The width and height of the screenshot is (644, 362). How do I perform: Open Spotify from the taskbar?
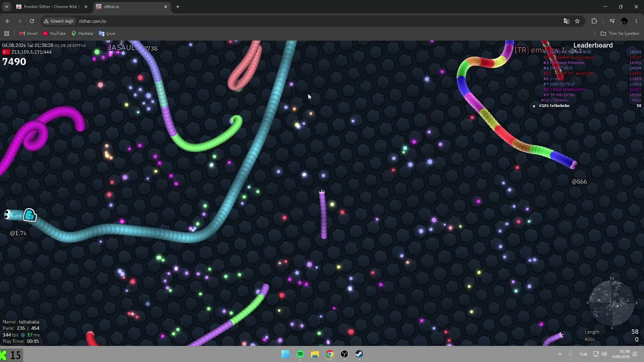tap(300, 354)
